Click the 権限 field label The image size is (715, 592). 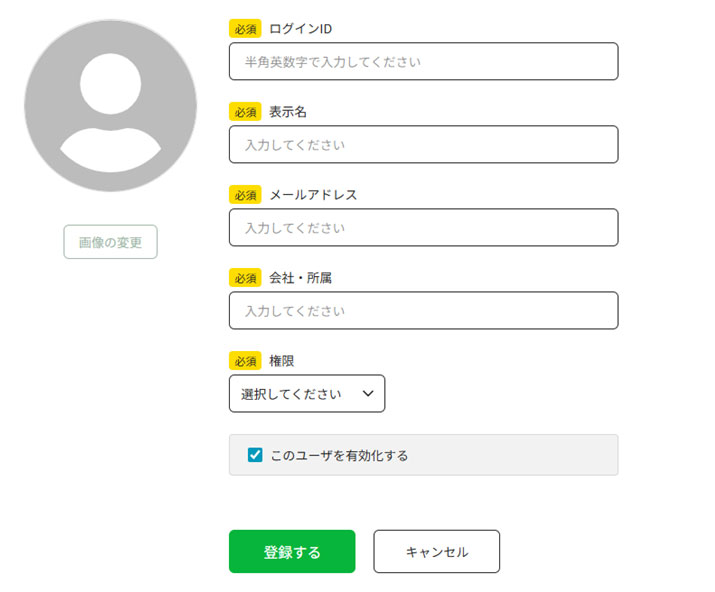[282, 360]
